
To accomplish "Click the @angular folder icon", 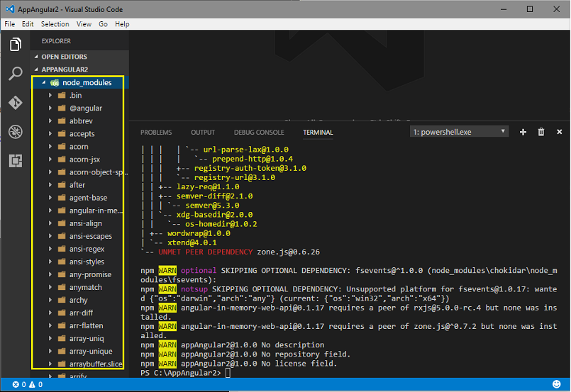I will pyautogui.click(x=62, y=108).
